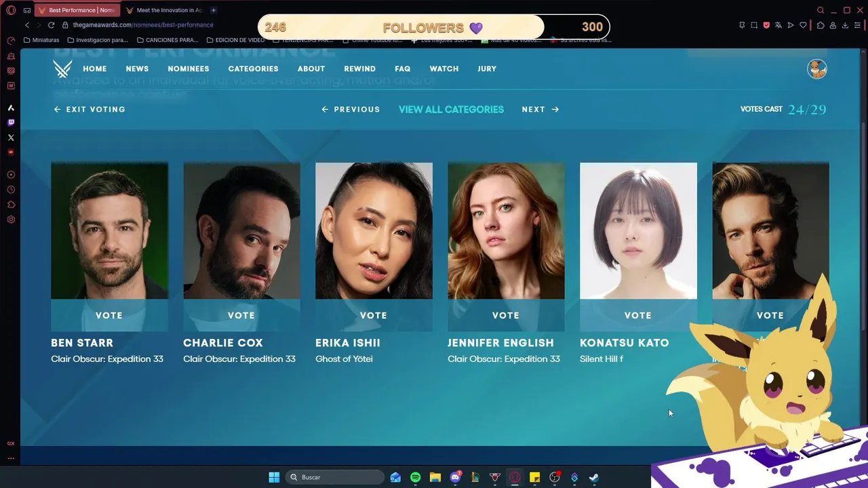Open the FAQ menu item
868x488 pixels.
point(403,68)
